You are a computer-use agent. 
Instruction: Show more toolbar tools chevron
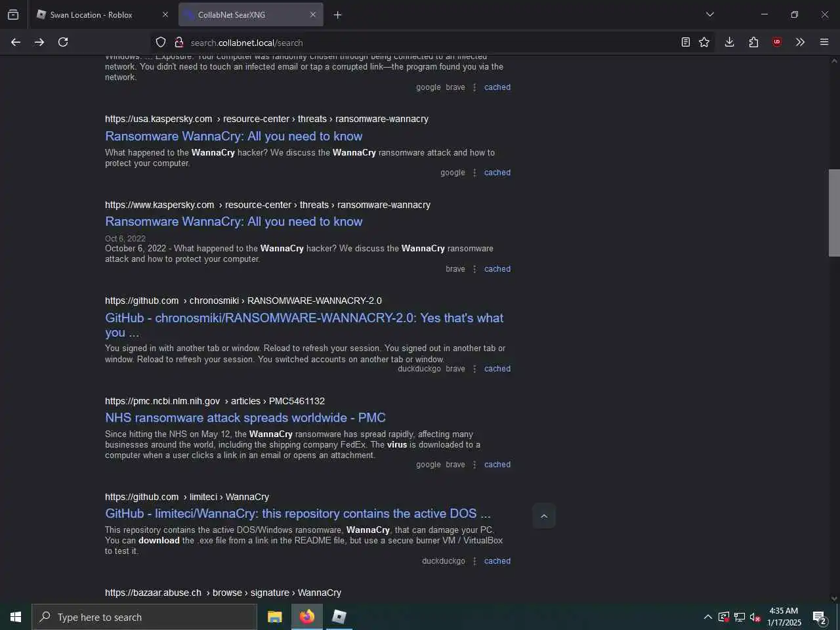(800, 42)
